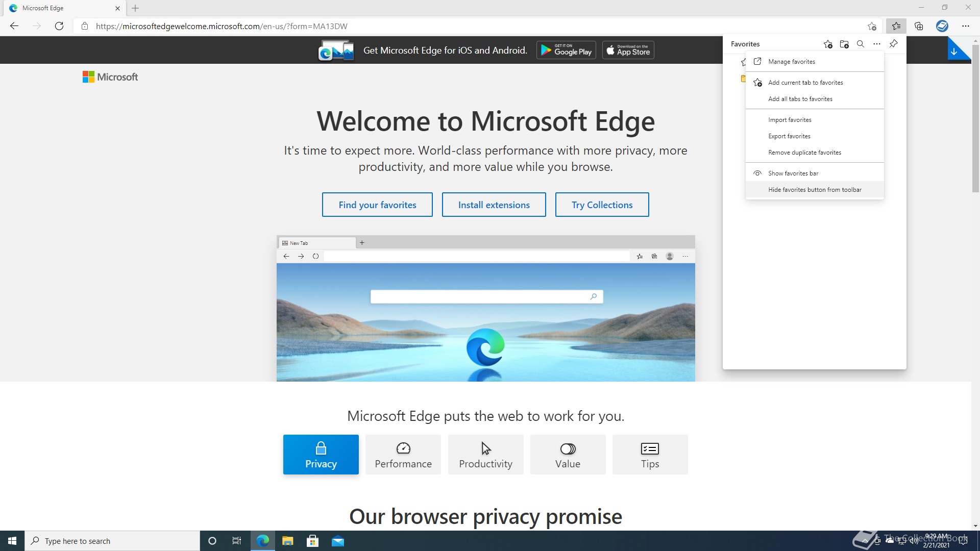Screen dimensions: 980x551
Task: Click the taskbar clock showing 2/21/2021
Action: point(936,541)
